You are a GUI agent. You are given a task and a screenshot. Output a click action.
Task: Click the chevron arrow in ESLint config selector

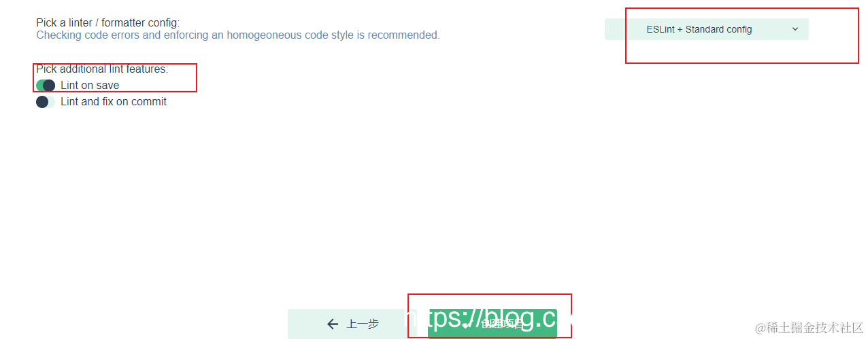click(x=795, y=29)
